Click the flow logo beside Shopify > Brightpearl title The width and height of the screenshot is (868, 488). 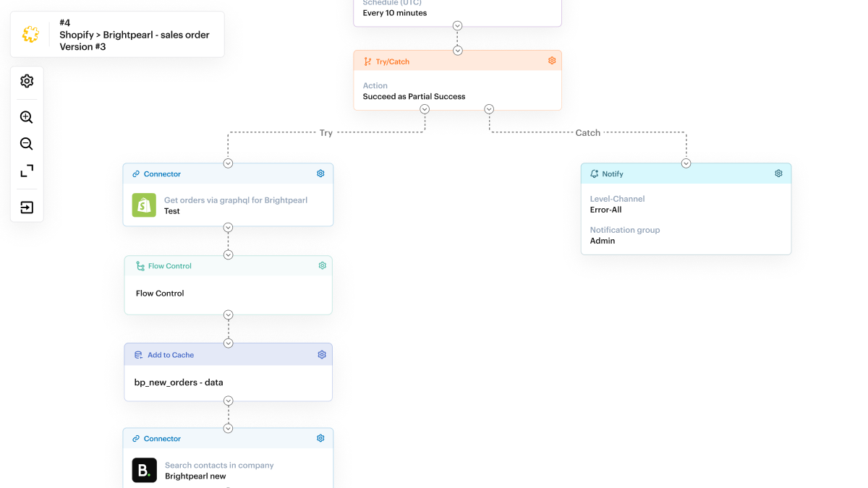pos(30,34)
